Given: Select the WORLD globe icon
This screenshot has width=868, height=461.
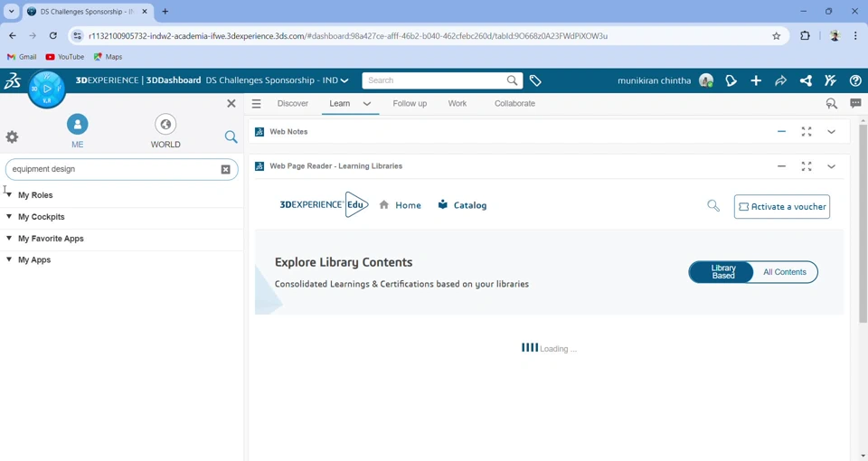Looking at the screenshot, I should (x=165, y=125).
